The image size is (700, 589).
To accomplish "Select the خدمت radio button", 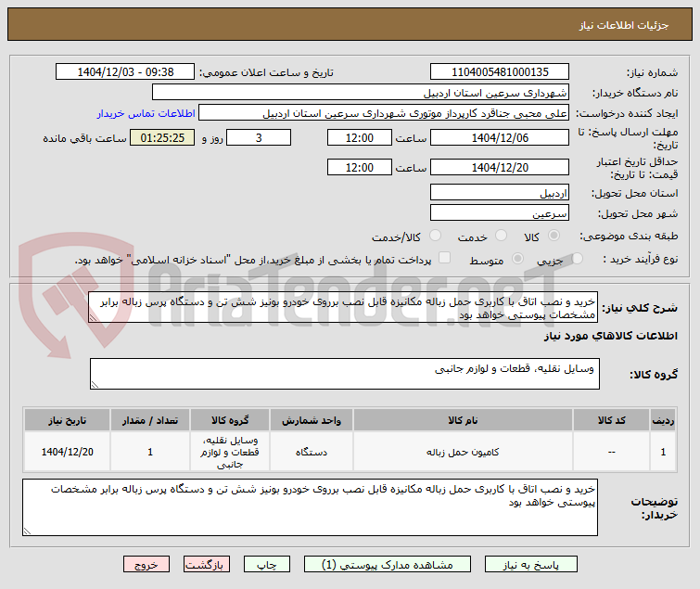I will tap(502, 236).
